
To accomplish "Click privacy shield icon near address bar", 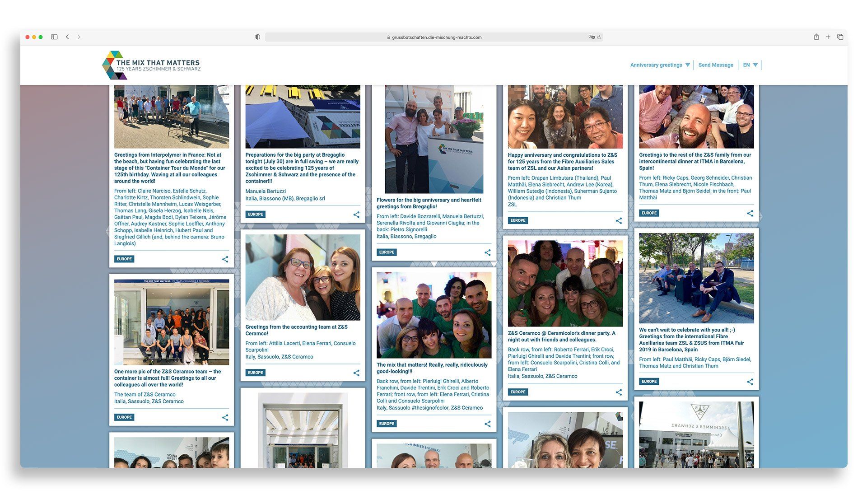I will coord(257,37).
